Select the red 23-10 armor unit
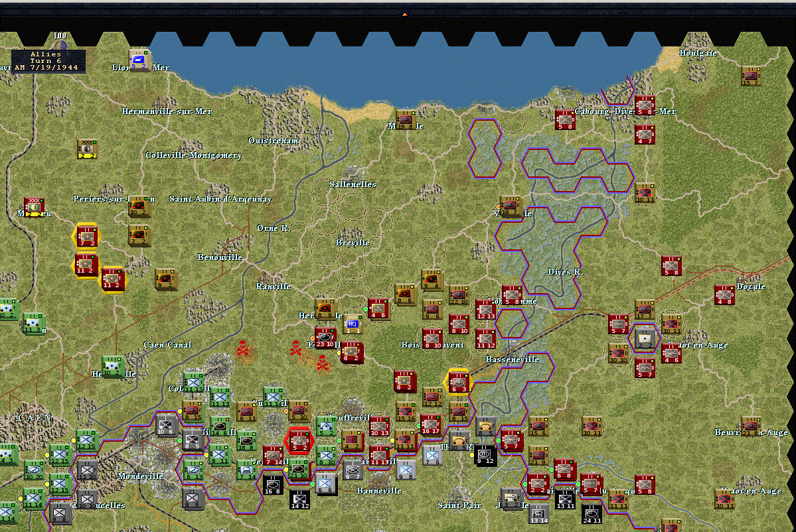This screenshot has width=796, height=532. pyautogui.click(x=325, y=338)
